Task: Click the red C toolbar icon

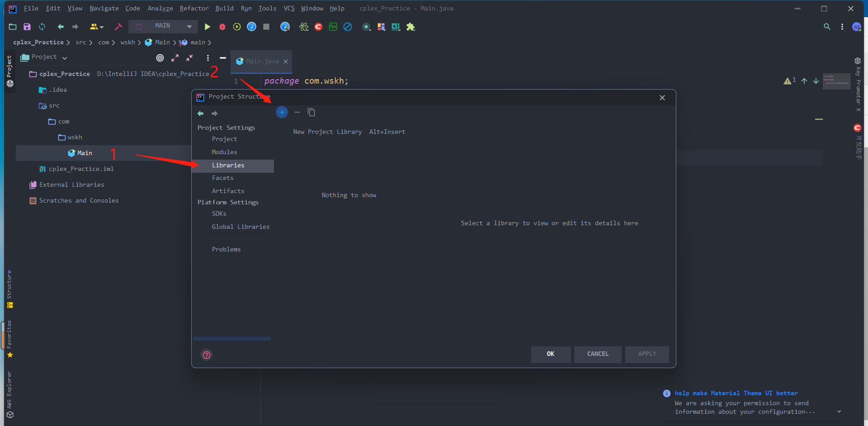Action: 318,27
